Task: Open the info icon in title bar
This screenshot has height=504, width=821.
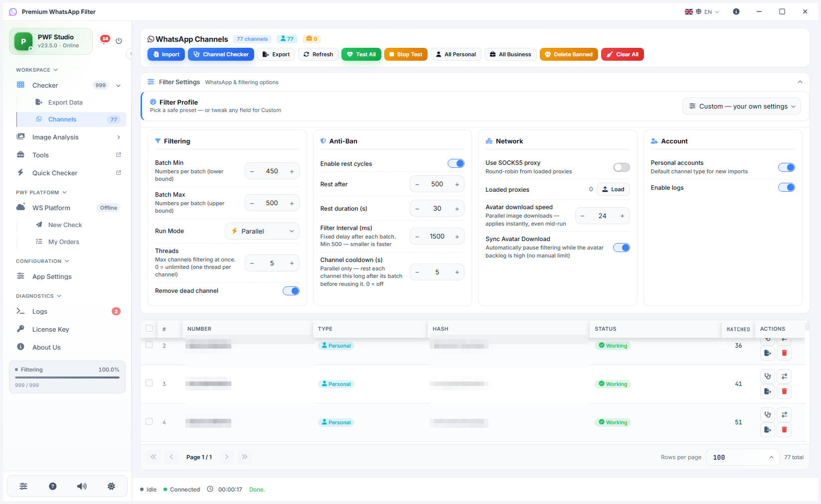Action: [736, 11]
